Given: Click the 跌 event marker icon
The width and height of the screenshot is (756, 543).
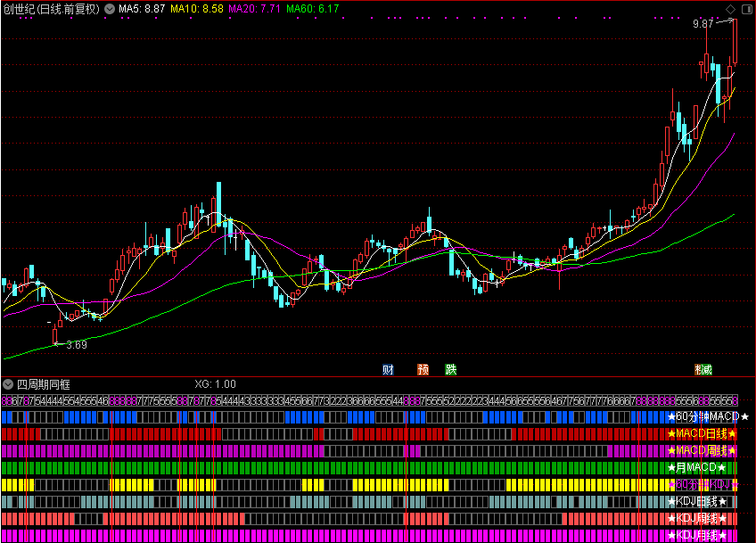Looking at the screenshot, I should [451, 369].
